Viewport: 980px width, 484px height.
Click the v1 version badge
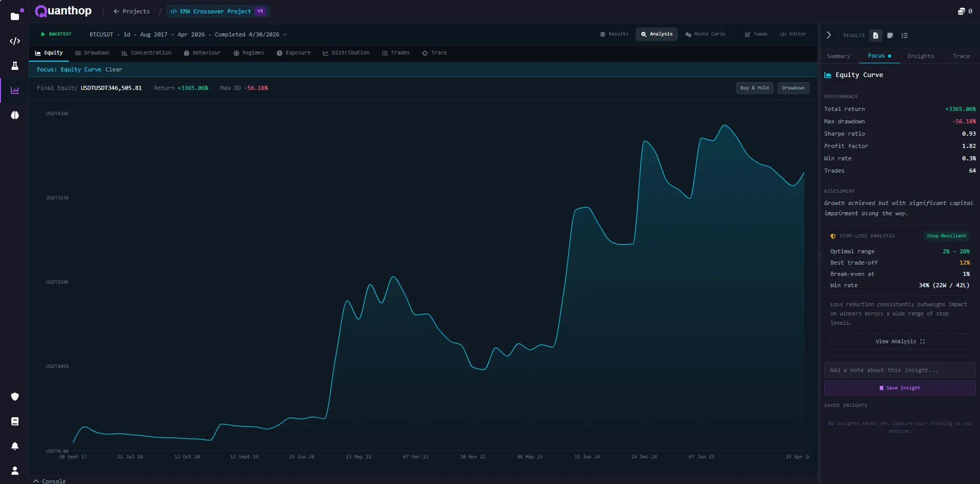click(x=261, y=11)
